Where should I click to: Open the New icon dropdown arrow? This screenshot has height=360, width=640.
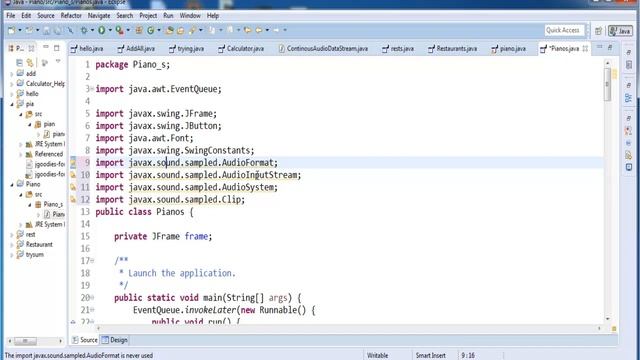pyautogui.click(x=19, y=30)
